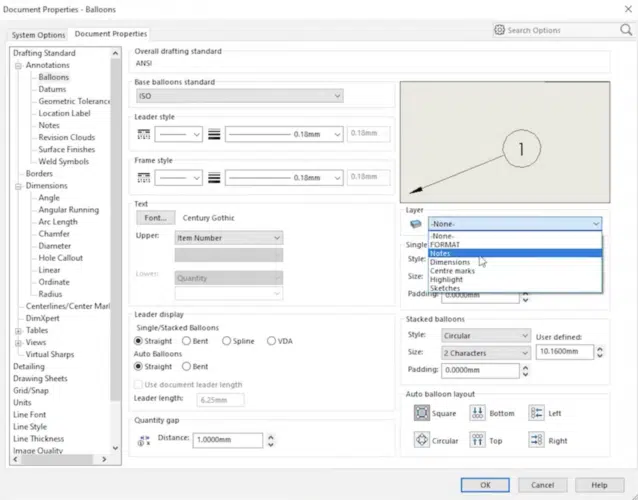Open the Stacked balloons Style Circular dropdown
This screenshot has height=500, width=638.
click(x=486, y=336)
